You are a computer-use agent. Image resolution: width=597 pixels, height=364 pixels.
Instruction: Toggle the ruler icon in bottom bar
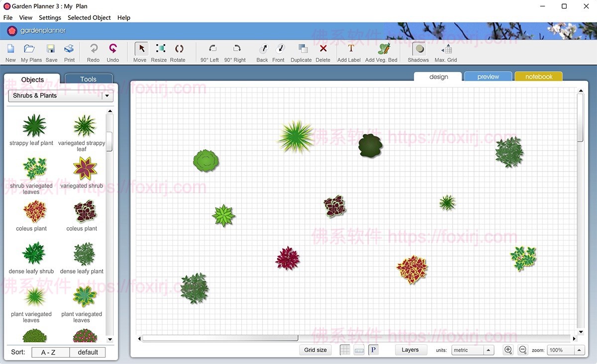(x=359, y=350)
